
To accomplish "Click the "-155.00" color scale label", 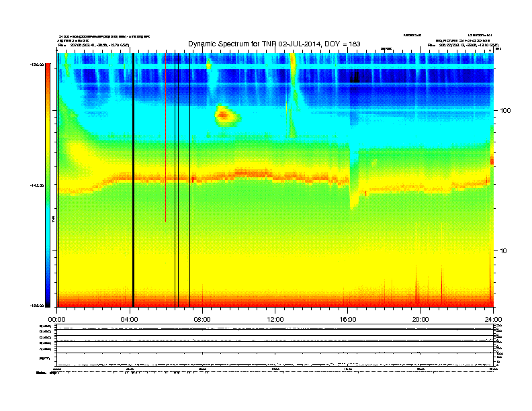I will coord(37,306).
